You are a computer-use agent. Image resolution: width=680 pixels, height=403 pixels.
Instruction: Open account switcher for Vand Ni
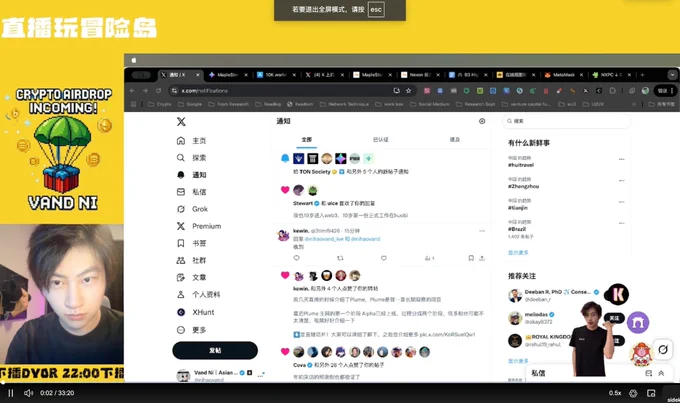click(x=220, y=375)
